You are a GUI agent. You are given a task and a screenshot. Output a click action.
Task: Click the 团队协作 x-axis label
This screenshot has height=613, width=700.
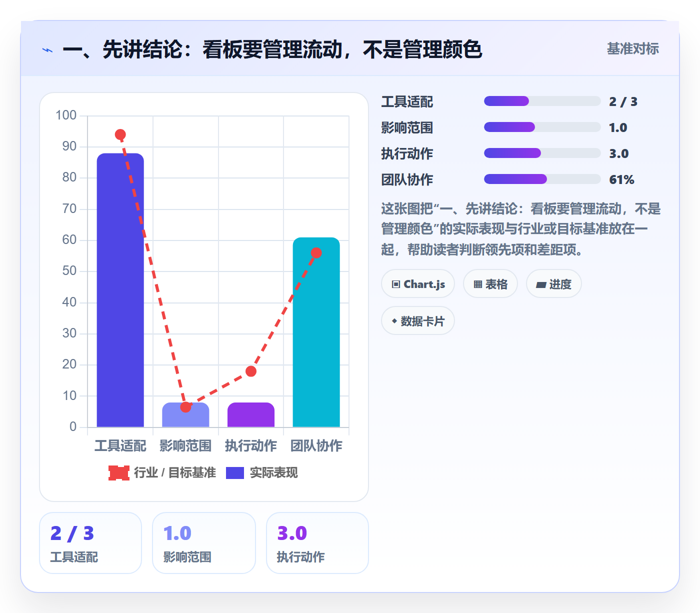point(316,445)
